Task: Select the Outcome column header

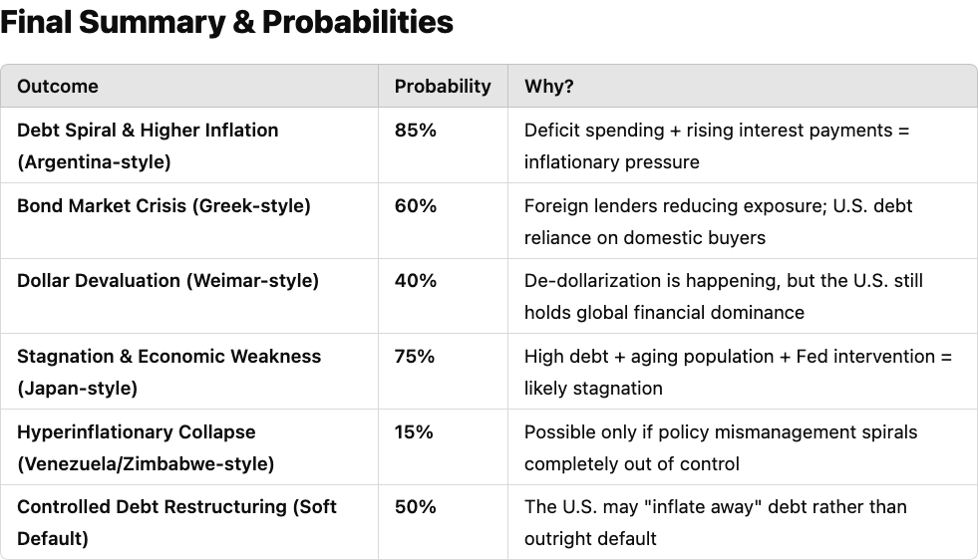Action: (x=58, y=86)
